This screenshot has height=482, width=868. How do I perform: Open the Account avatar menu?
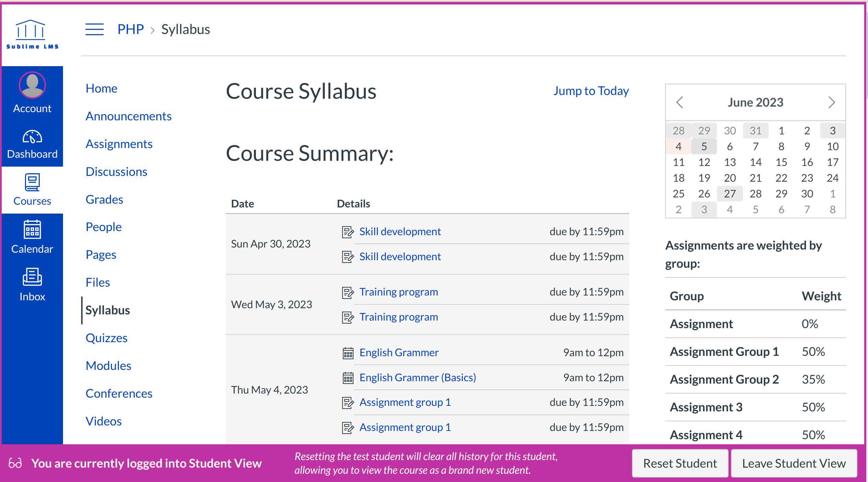click(32, 85)
